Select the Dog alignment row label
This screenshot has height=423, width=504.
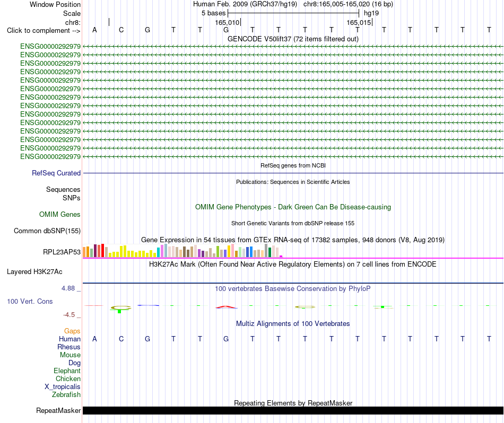pyautogui.click(x=75, y=363)
